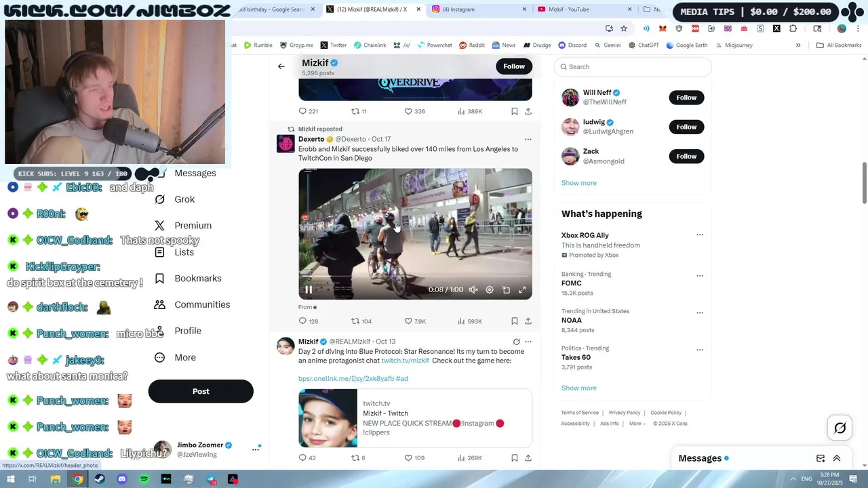This screenshot has width=868, height=488.
Task: Bookmark this page with the star icon
Action: point(624,28)
